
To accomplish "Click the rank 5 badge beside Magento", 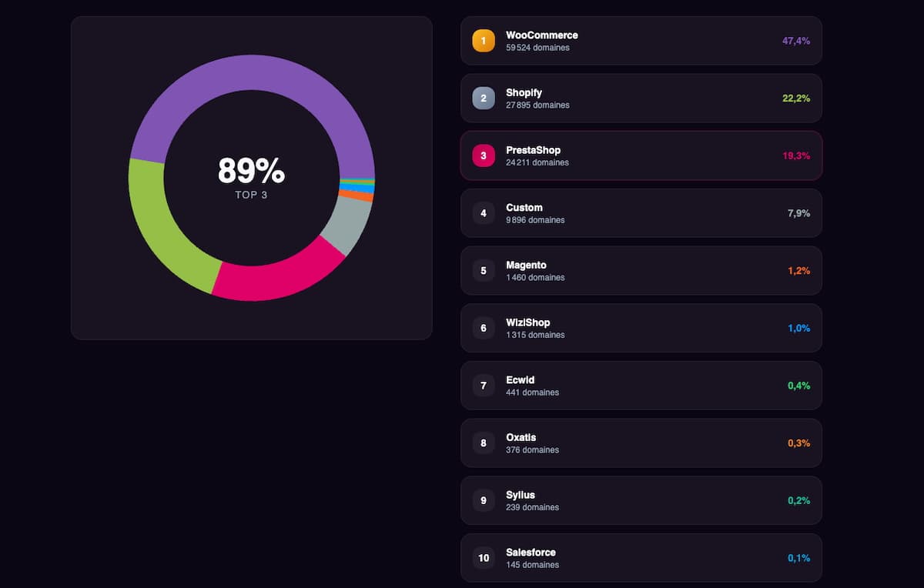I will click(x=484, y=270).
